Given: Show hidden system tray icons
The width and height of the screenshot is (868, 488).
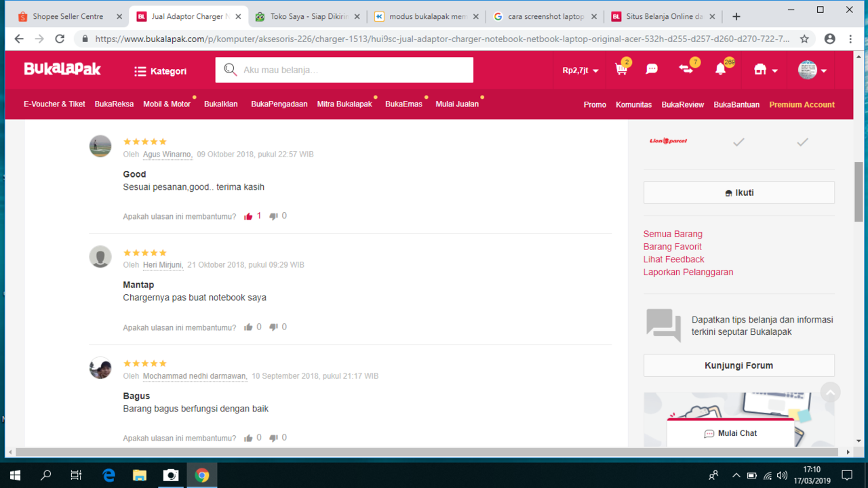Looking at the screenshot, I should [736, 475].
